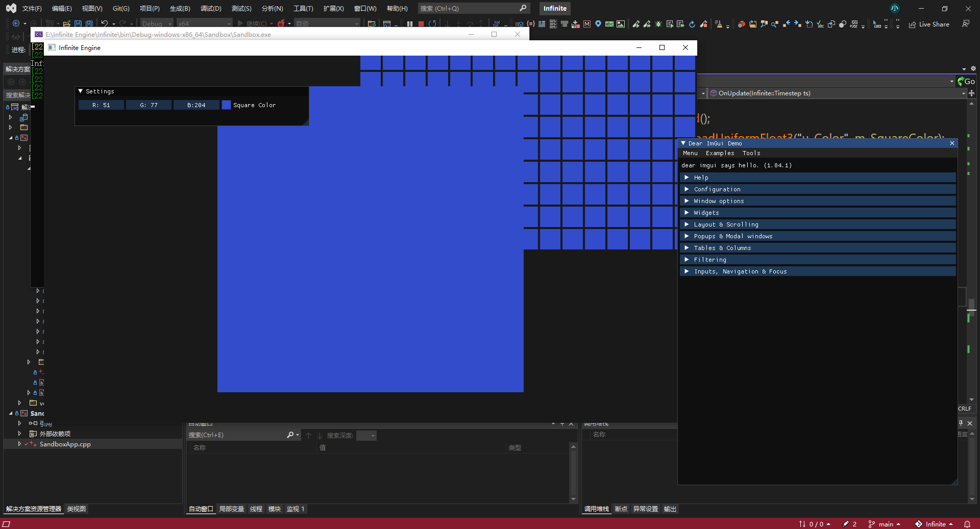Expand the 外部依赖项 tree node
The image size is (980, 529).
coord(19,434)
